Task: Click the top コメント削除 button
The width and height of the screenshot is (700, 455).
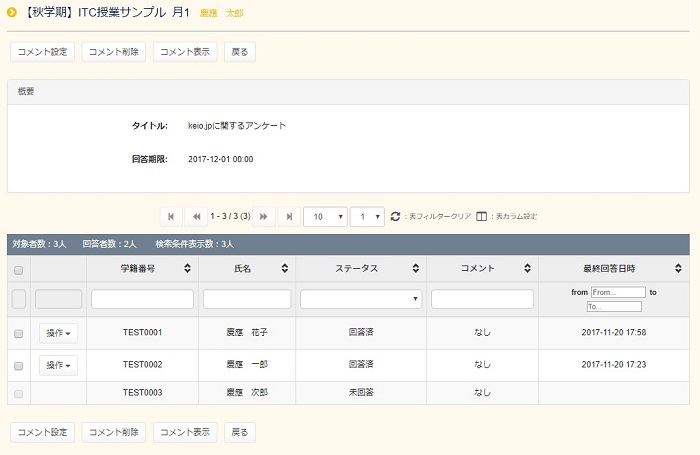Action: 114,52
